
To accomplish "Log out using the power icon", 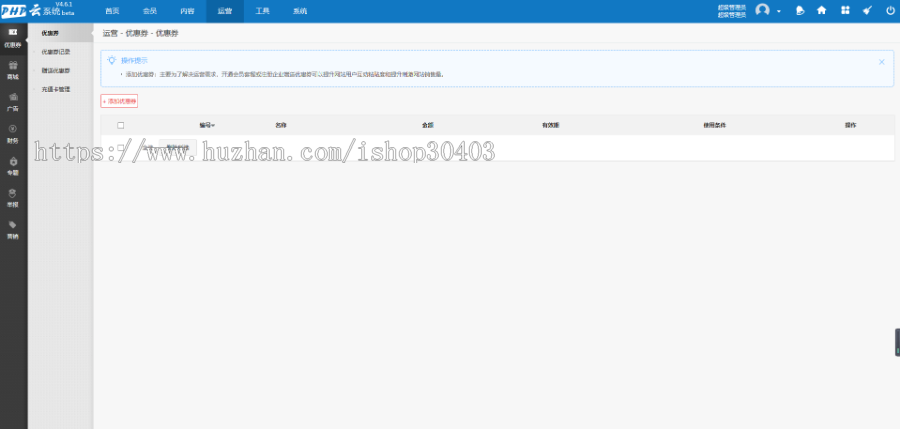I will point(890,10).
